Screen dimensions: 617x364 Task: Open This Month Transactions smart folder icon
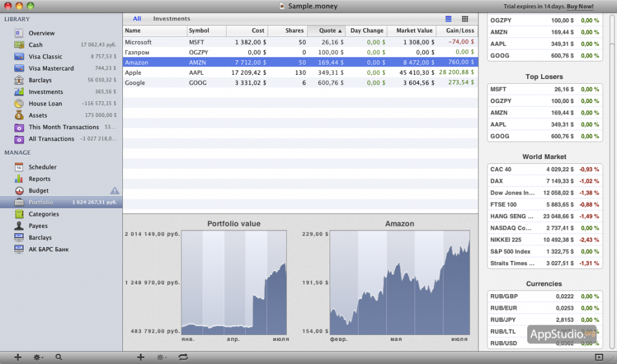click(x=19, y=128)
